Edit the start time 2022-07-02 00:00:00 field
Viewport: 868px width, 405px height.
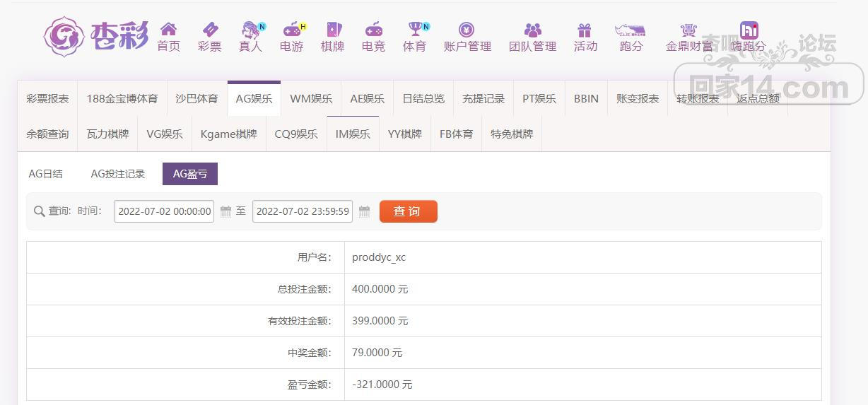point(164,211)
